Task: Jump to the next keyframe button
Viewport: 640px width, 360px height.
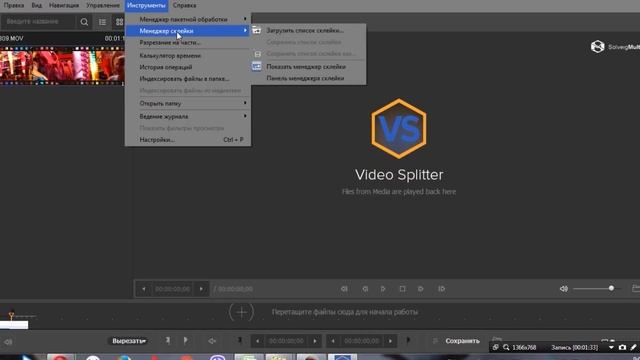Action: (x=442, y=289)
